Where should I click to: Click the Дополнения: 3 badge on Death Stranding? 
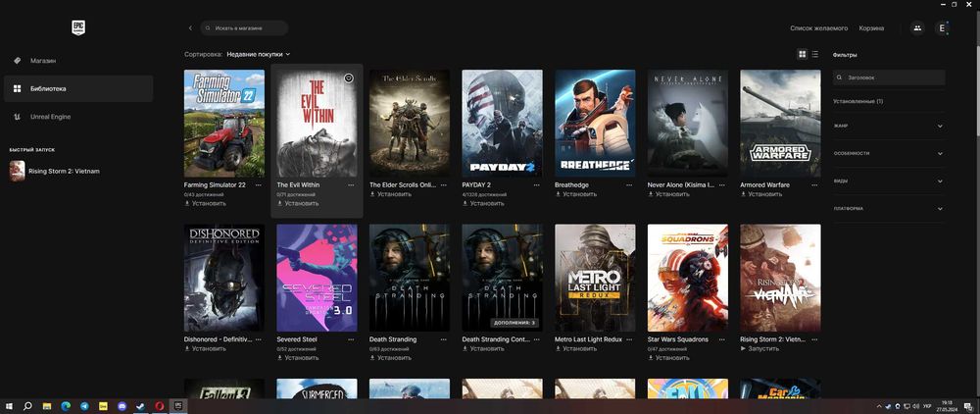tap(514, 323)
